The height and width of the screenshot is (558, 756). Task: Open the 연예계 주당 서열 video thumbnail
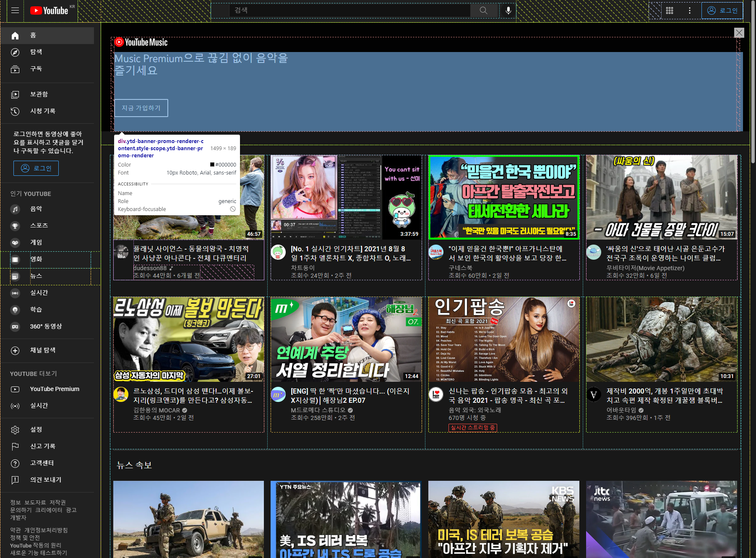pos(346,339)
